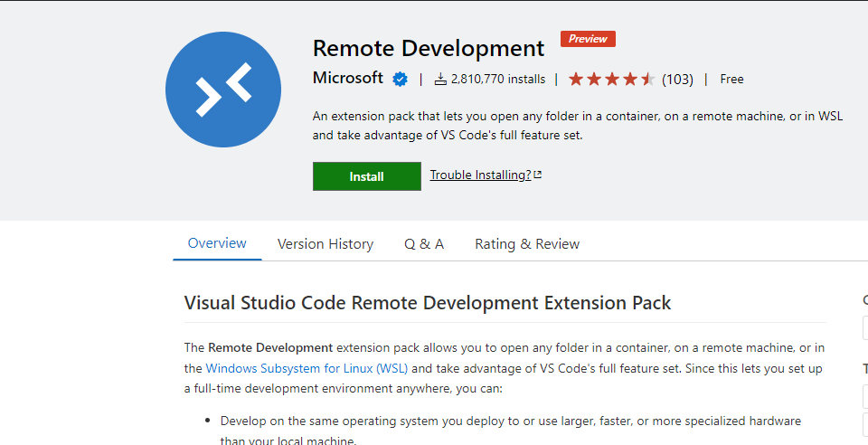Click the green Install button

(366, 176)
